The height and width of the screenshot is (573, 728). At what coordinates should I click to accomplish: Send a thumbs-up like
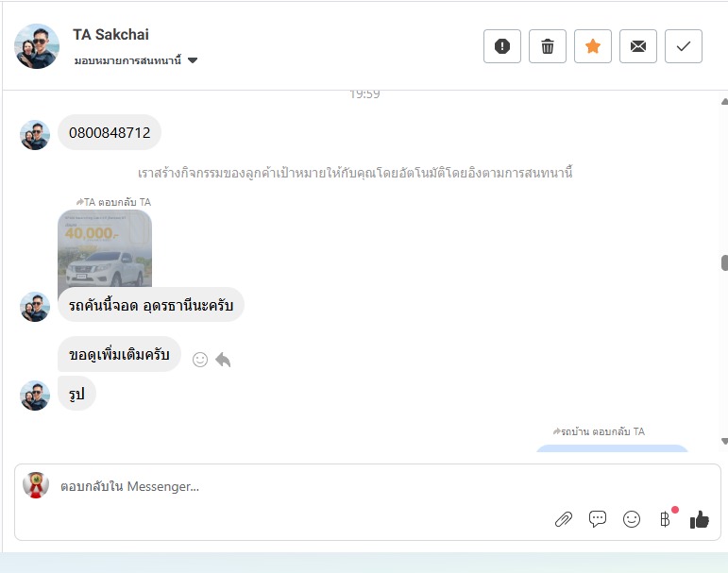700,519
